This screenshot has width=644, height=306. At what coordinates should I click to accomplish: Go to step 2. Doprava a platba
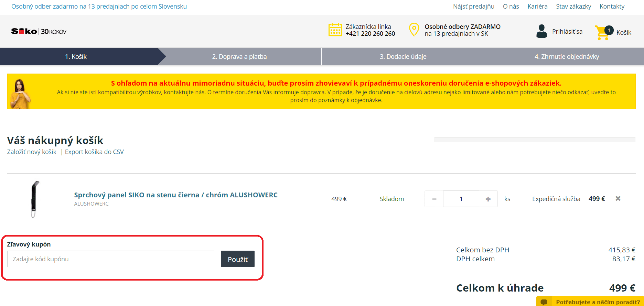239,56
